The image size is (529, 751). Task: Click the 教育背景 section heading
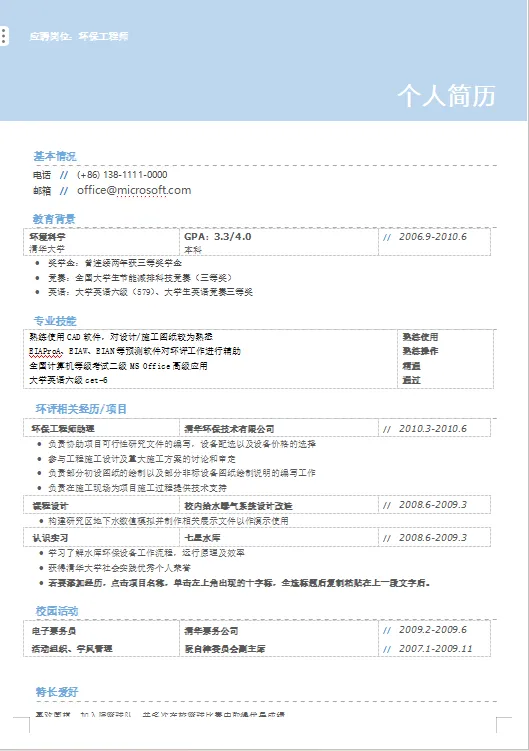click(x=54, y=219)
